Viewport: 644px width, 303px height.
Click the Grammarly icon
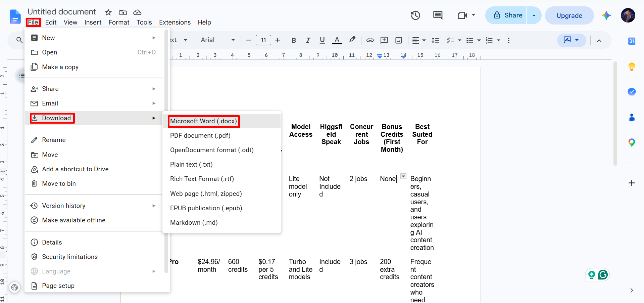click(x=603, y=275)
